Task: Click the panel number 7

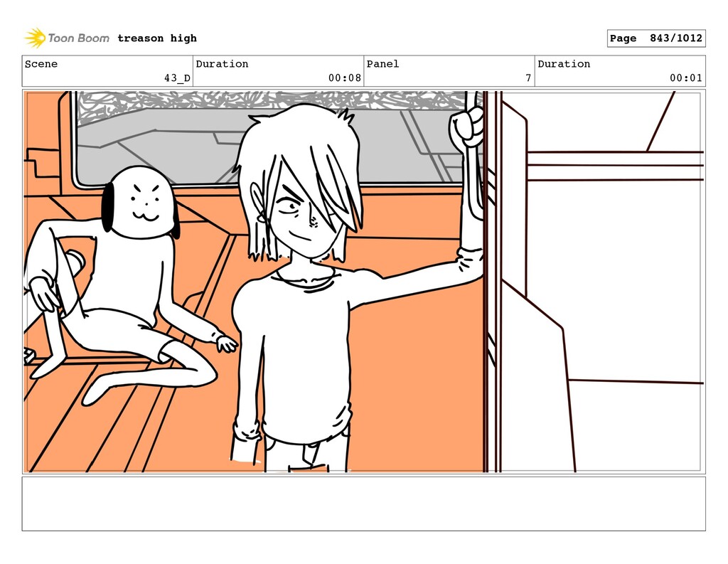Action: tap(528, 78)
